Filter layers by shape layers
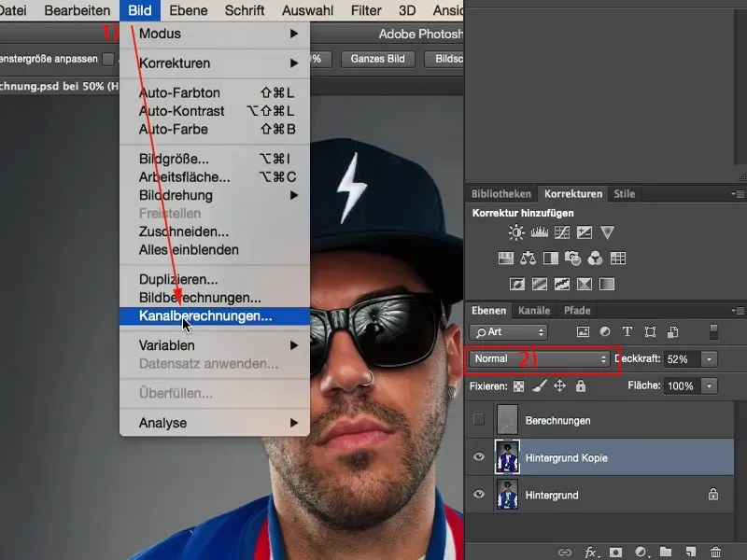 (650, 332)
